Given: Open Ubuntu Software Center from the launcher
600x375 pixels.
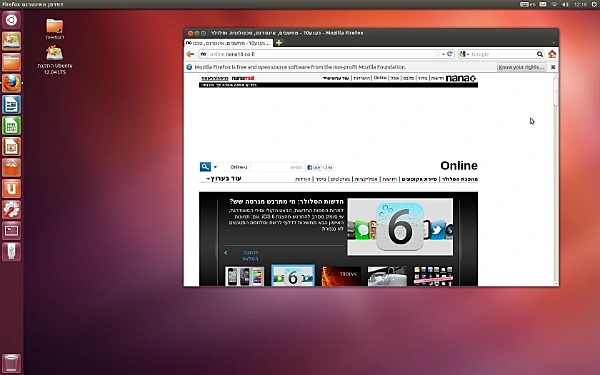Looking at the screenshot, I should click(x=11, y=168).
